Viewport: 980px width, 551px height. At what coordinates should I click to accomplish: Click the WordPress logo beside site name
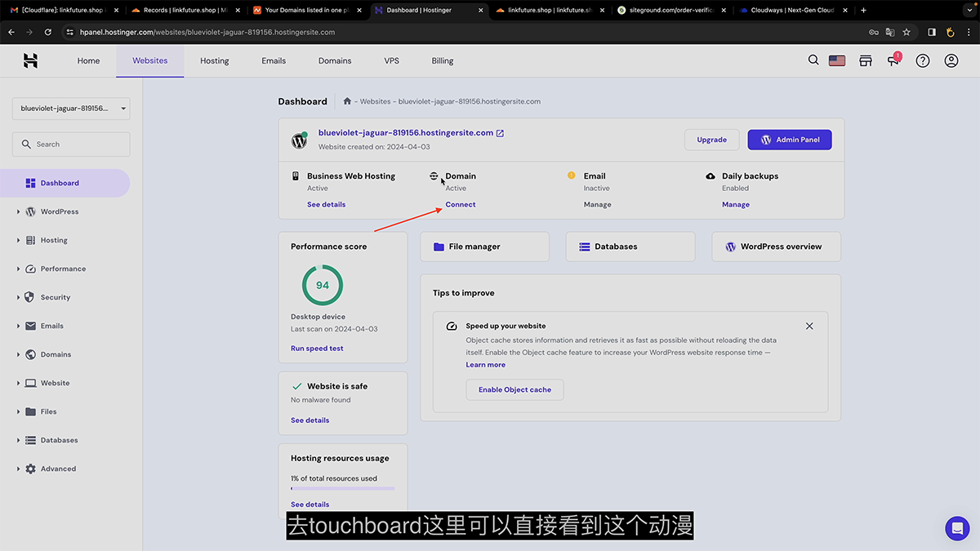[x=300, y=140]
